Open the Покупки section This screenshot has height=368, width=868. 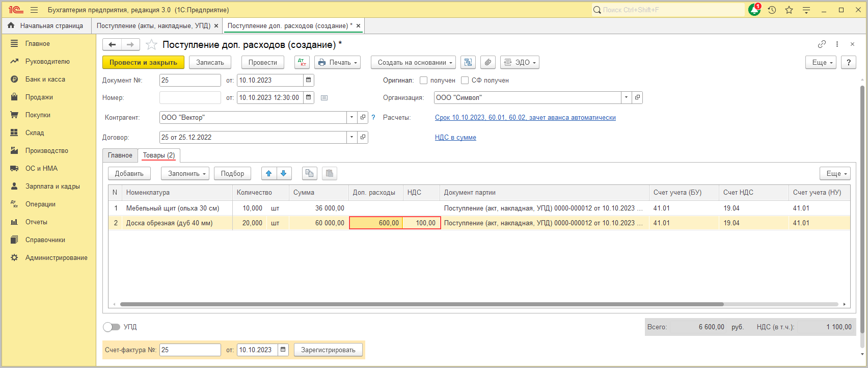pyautogui.click(x=38, y=115)
